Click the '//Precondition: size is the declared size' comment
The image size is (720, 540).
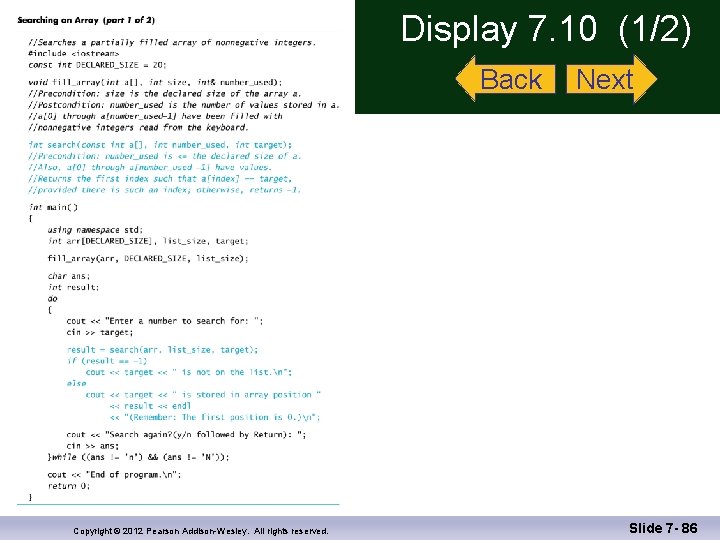coord(165,94)
